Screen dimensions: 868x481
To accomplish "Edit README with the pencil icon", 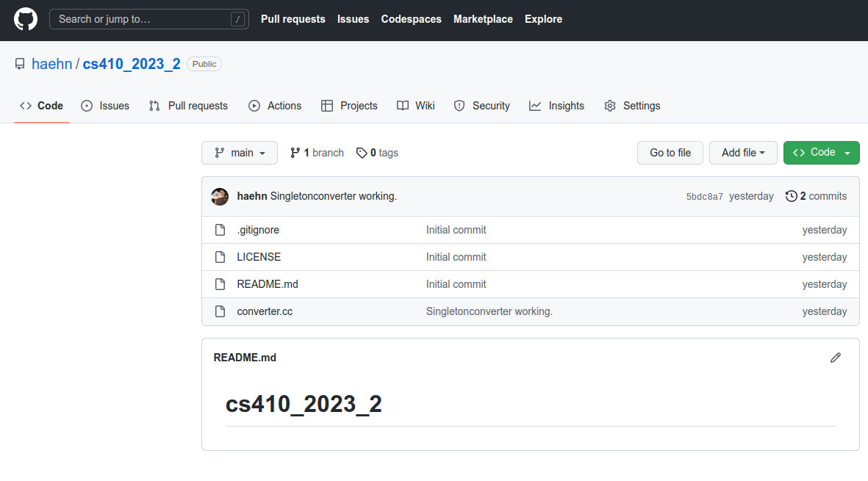I will 836,358.
